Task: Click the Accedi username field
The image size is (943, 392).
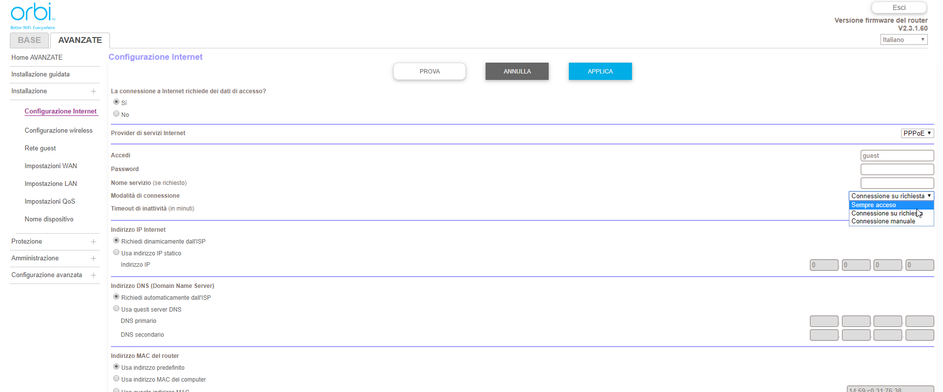Action: click(x=897, y=156)
